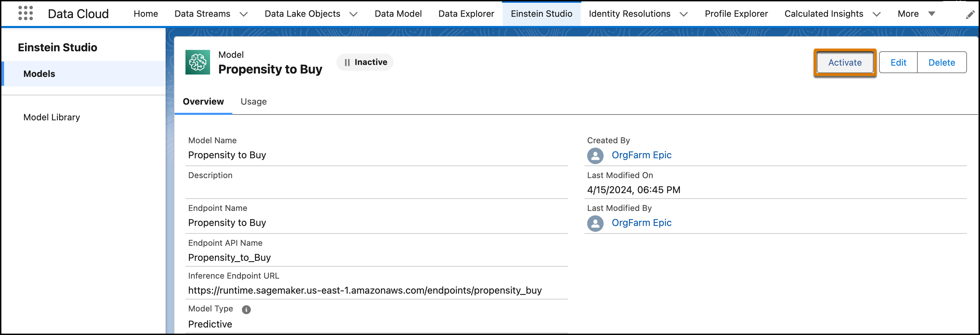
Task: Open the Identity Resolutions tab
Action: [x=630, y=14]
